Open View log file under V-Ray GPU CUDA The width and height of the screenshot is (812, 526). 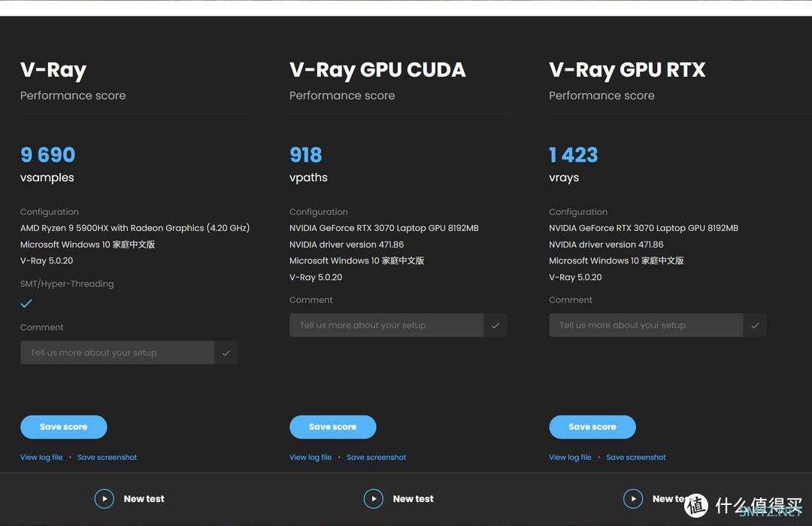tap(311, 457)
